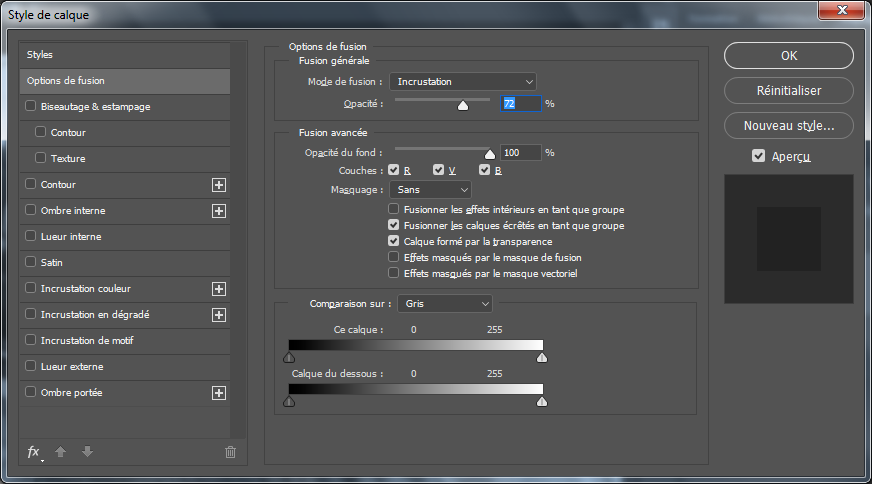Close the Style de calque dialog
872x484 pixels.
click(842, 10)
